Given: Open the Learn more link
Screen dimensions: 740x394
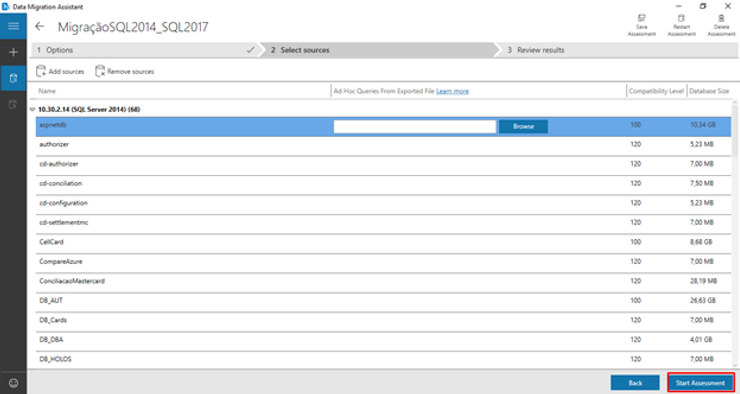Looking at the screenshot, I should [x=452, y=91].
